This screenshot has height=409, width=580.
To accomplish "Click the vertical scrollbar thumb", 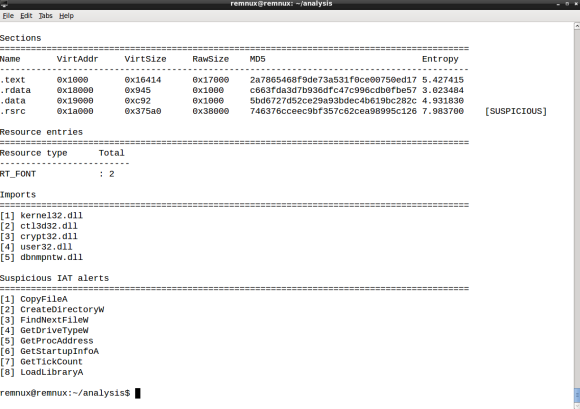I will click(x=577, y=395).
